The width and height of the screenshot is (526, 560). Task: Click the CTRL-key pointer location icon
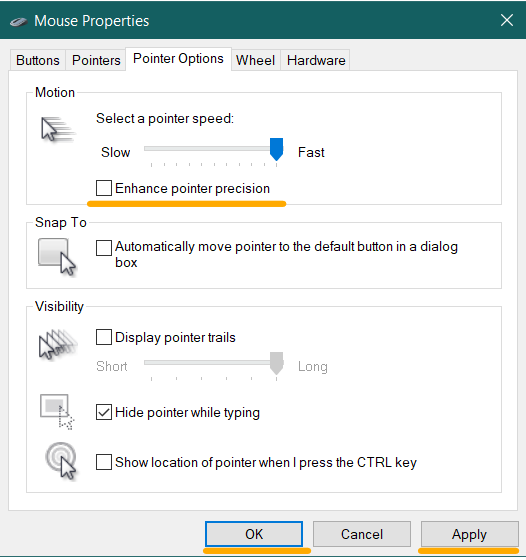click(61, 461)
